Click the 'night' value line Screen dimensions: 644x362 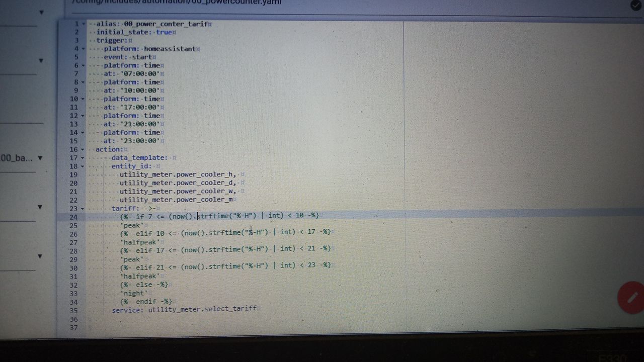tap(134, 293)
